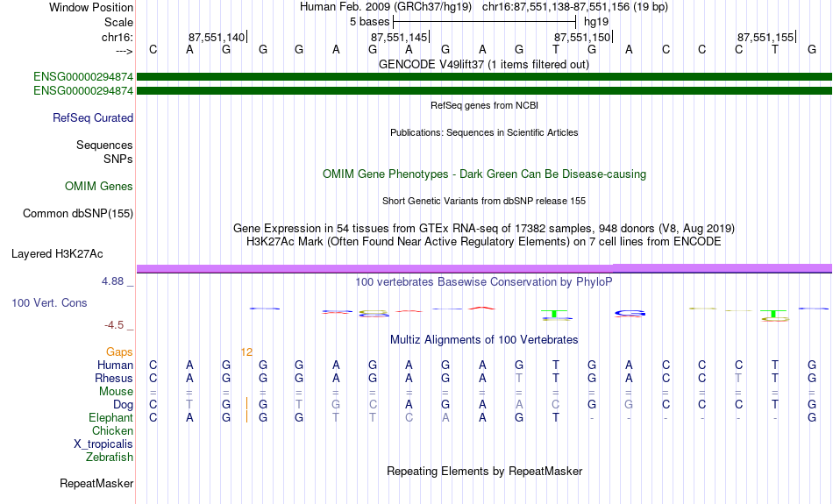Open the OMIM Genes track label
The width and height of the screenshot is (833, 504).
point(99,186)
